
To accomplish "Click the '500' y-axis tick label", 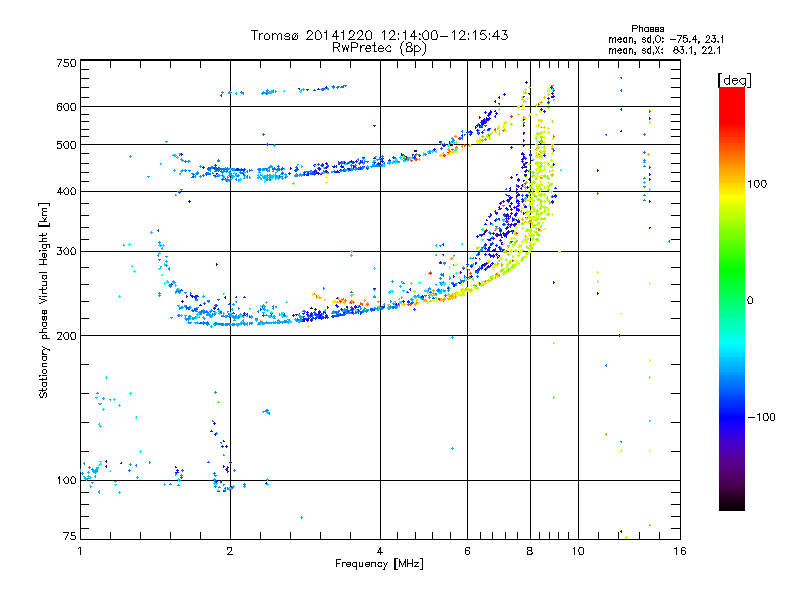I will click(66, 145).
